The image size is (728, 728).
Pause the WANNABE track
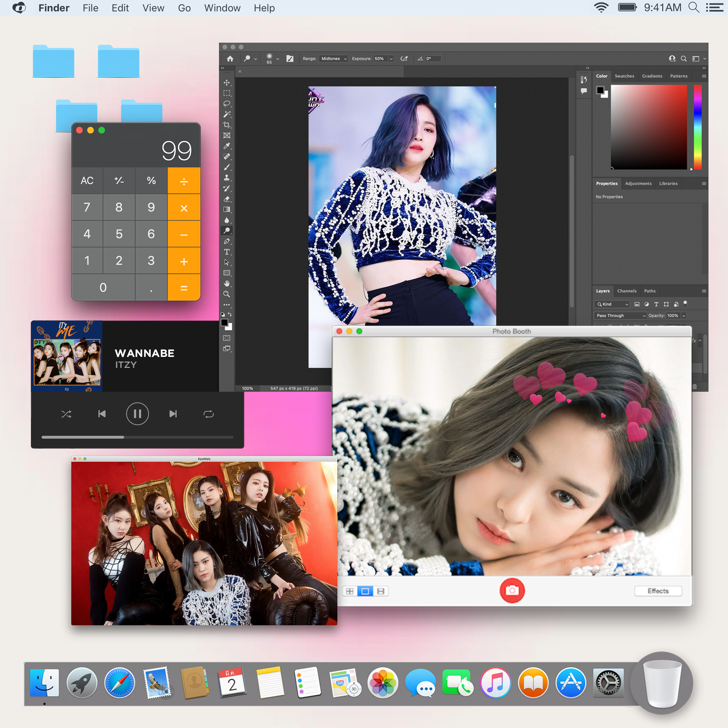[137, 414]
